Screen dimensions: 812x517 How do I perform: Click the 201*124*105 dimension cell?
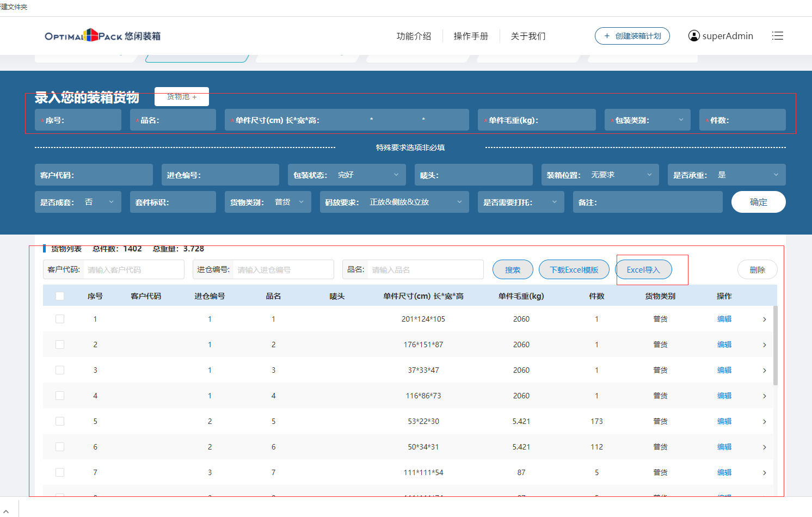(x=423, y=319)
